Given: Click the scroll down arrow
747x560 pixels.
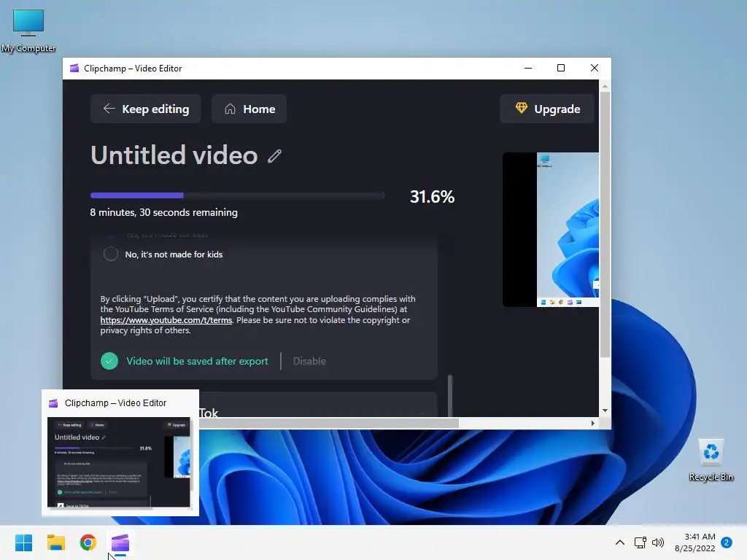Looking at the screenshot, I should pos(605,411).
